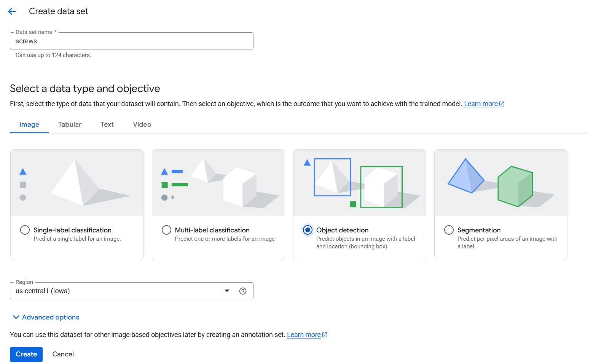This screenshot has width=596, height=364.
Task: Click 'Predict objects in an image' description
Action: click(x=366, y=243)
